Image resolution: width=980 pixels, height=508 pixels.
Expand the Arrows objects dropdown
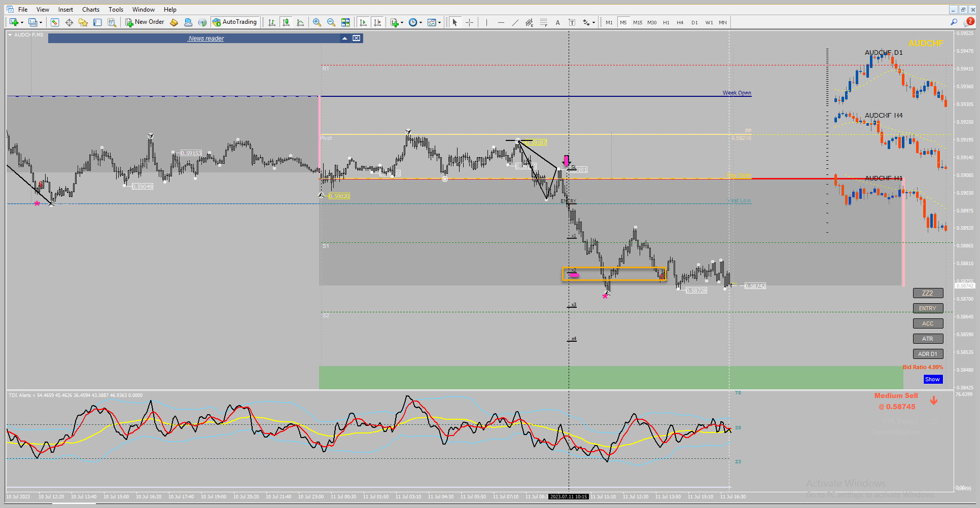coord(593,22)
